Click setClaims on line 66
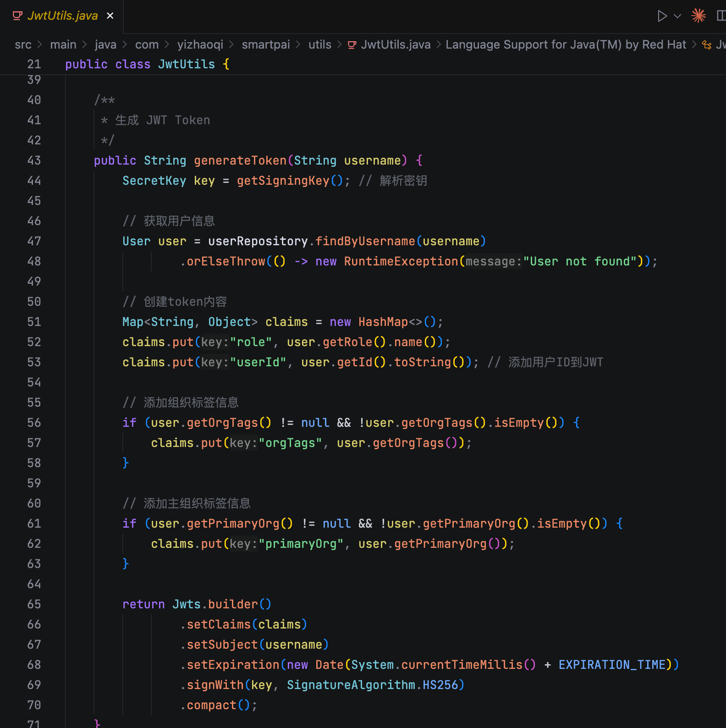 [219, 624]
